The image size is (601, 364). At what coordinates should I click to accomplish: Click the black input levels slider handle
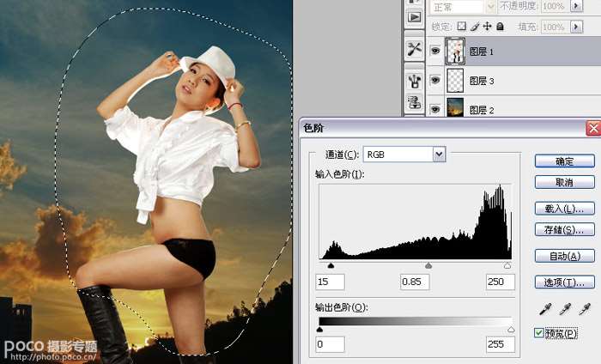331,265
